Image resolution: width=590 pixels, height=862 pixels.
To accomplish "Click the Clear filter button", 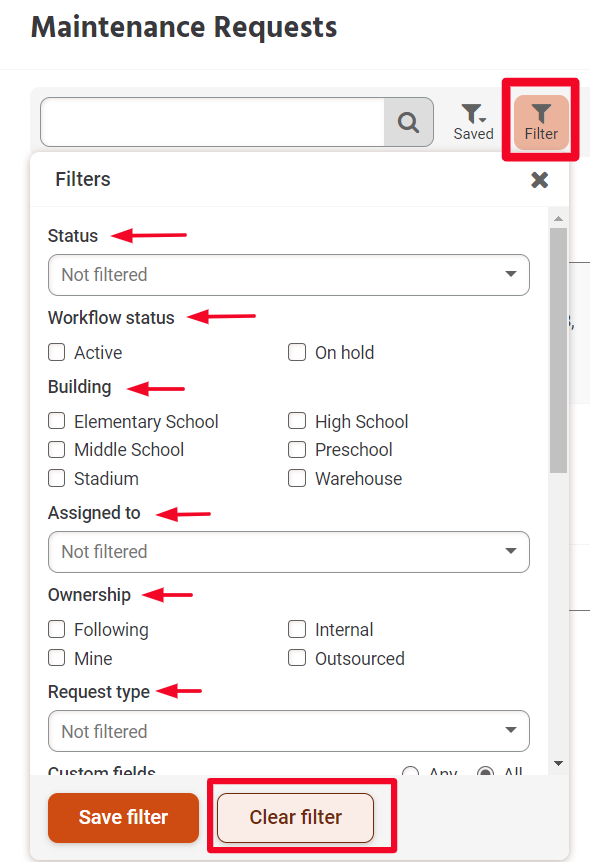I will pos(295,817).
